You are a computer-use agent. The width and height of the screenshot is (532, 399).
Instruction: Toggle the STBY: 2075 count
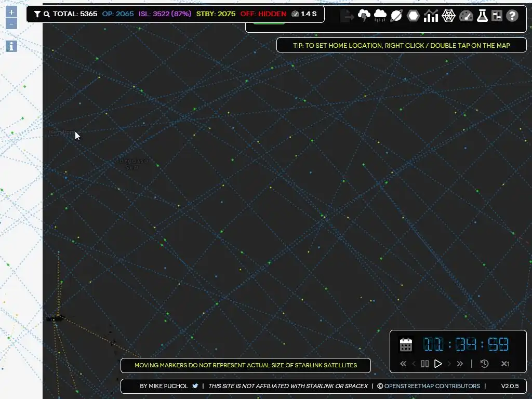[x=216, y=14]
